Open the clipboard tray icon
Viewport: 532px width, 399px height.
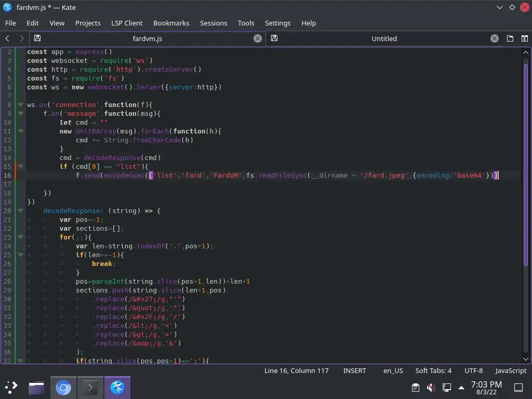[x=415, y=388]
